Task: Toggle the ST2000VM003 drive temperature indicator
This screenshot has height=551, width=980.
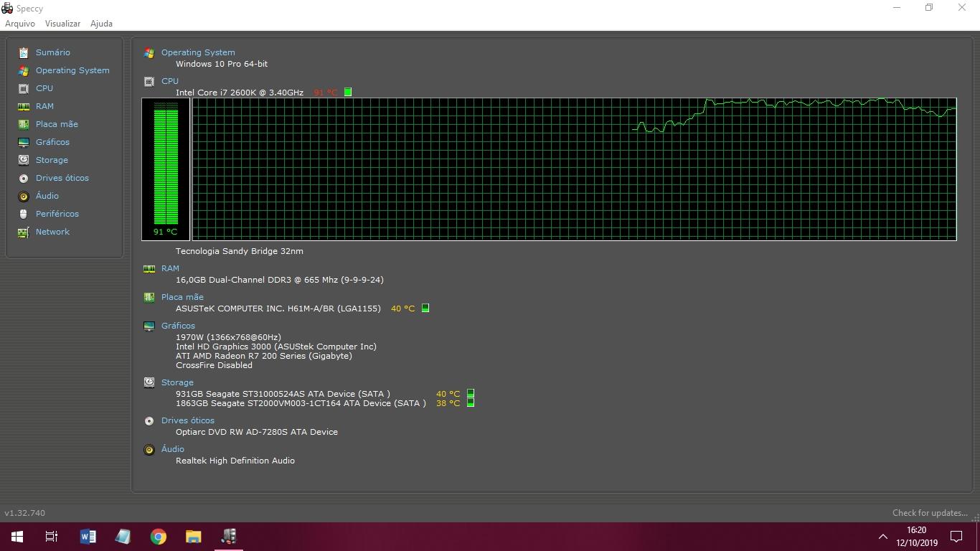Action: [471, 402]
